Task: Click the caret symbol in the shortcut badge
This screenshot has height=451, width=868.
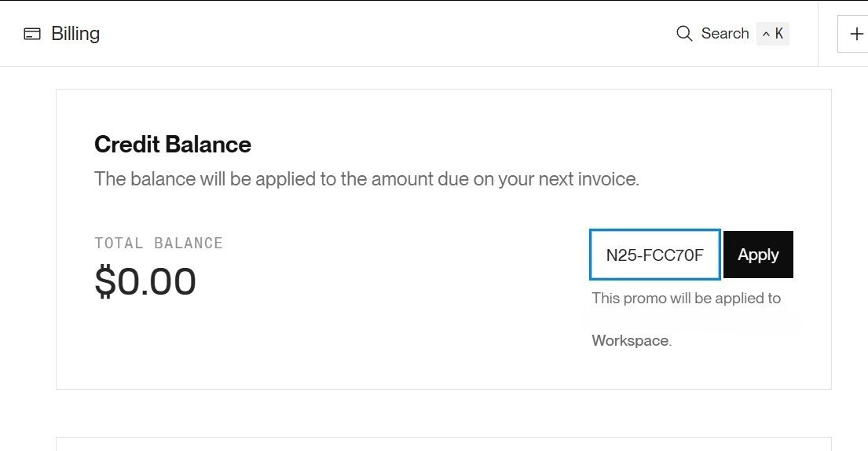Action: [x=766, y=35]
